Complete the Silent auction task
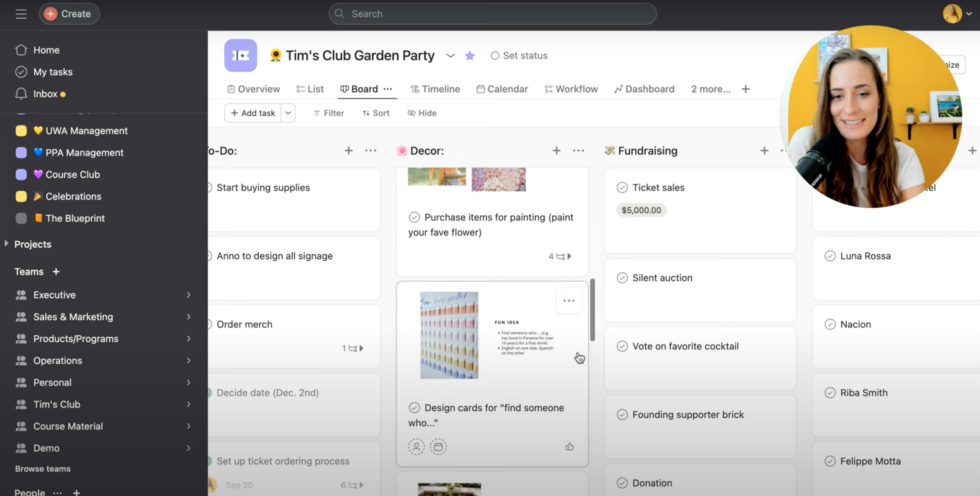The width and height of the screenshot is (980, 496). point(622,278)
